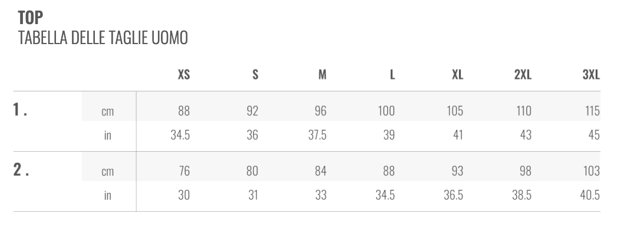
Task: Click the 115 cm value under 3XL
Action: click(x=592, y=111)
